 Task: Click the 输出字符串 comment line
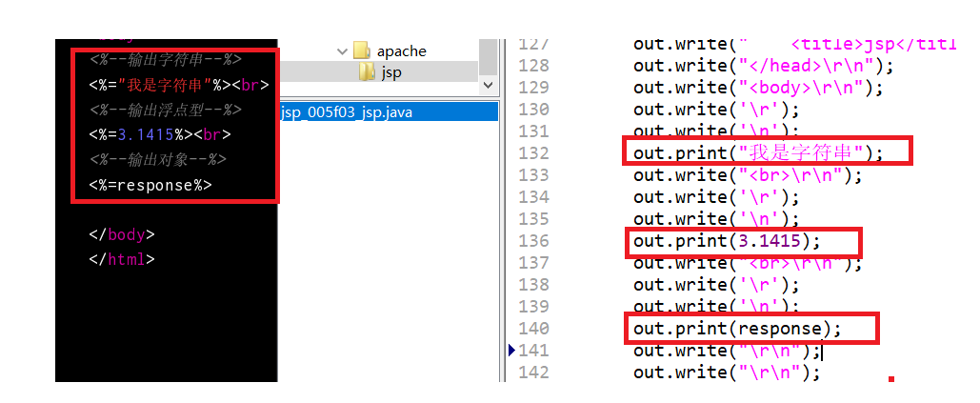166,60
